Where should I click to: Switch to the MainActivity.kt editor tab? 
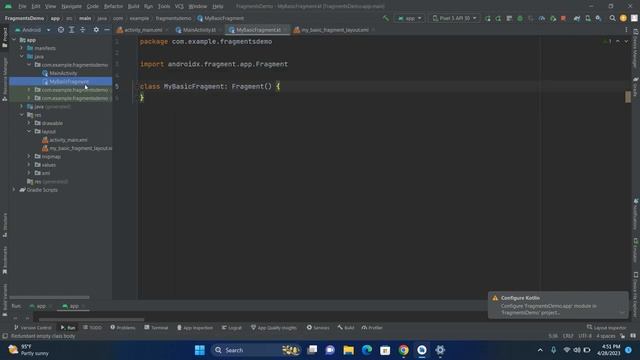coord(198,30)
